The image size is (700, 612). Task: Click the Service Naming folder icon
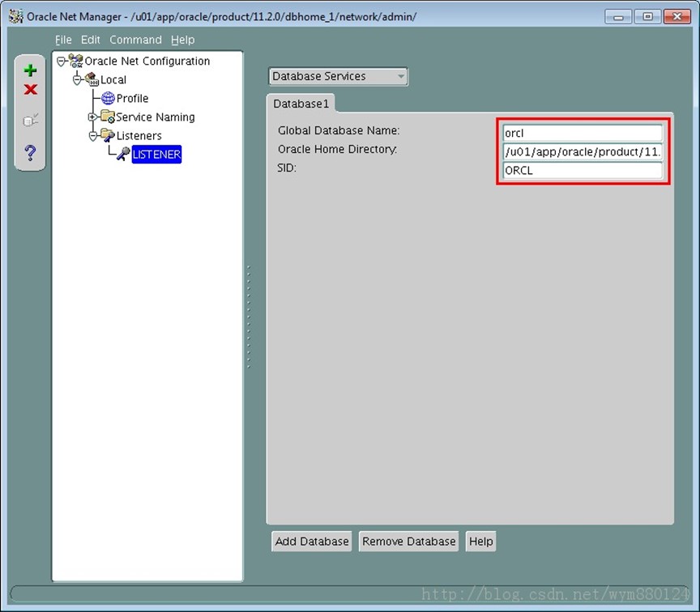(x=108, y=117)
